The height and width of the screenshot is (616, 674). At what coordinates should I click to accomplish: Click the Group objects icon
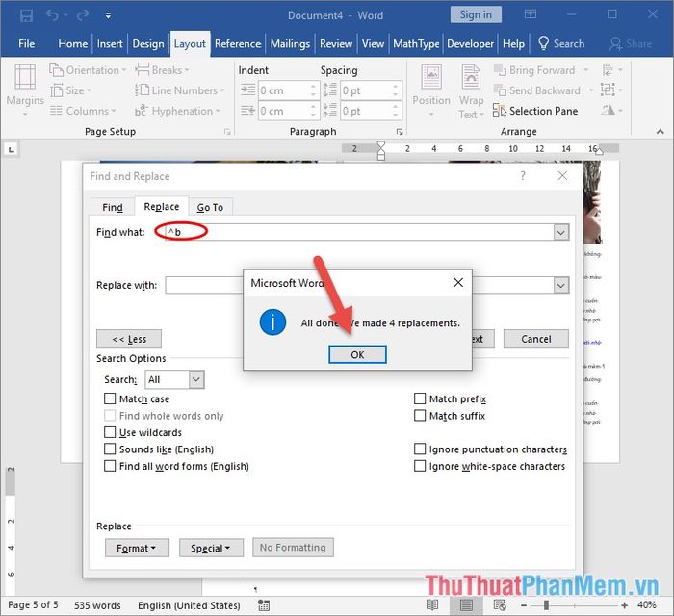[x=612, y=90]
